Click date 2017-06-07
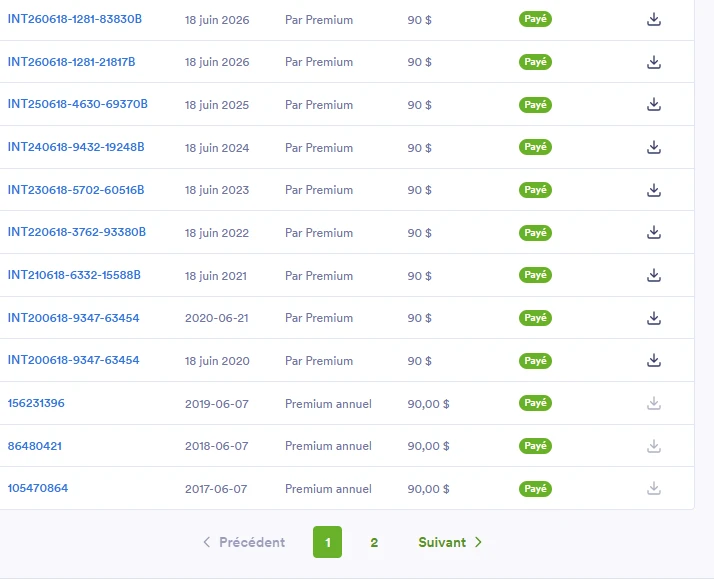The width and height of the screenshot is (714, 579). (216, 489)
